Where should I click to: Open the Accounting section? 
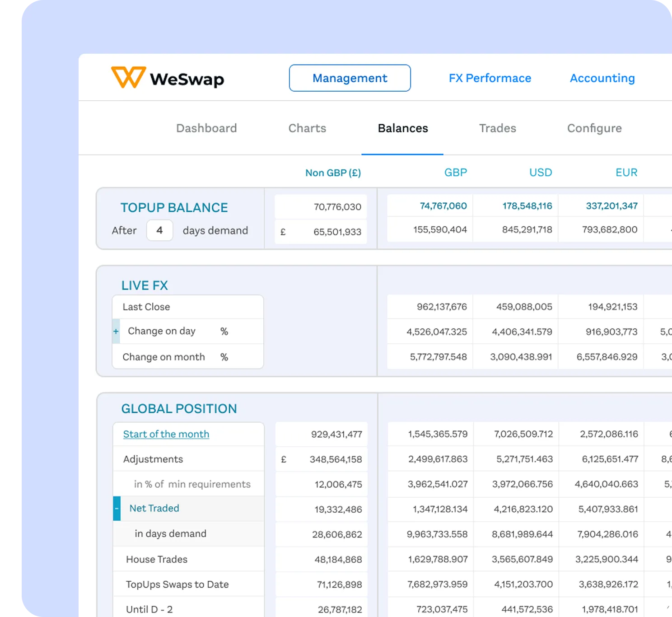click(602, 78)
